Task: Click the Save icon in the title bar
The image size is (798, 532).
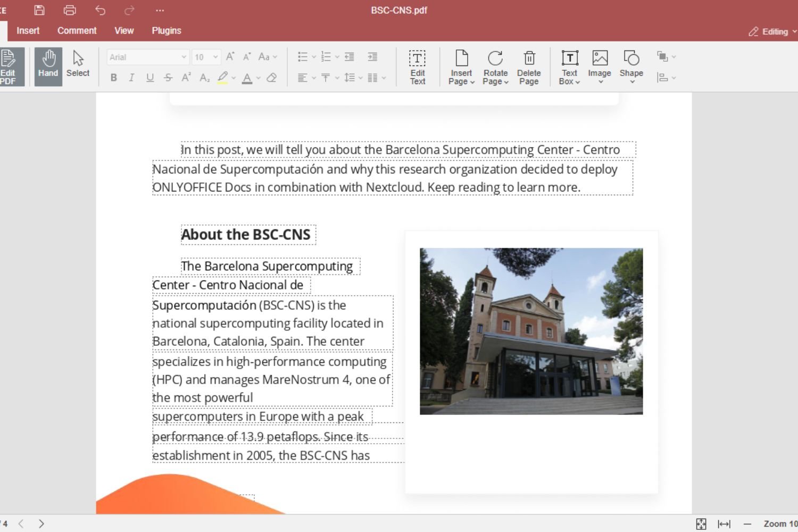Action: tap(39, 10)
